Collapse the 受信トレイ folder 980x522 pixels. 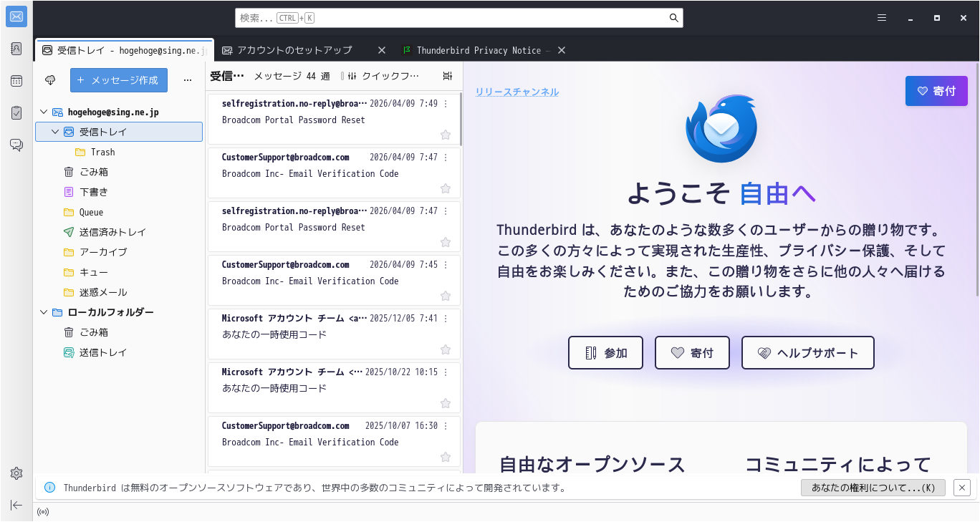pyautogui.click(x=55, y=132)
